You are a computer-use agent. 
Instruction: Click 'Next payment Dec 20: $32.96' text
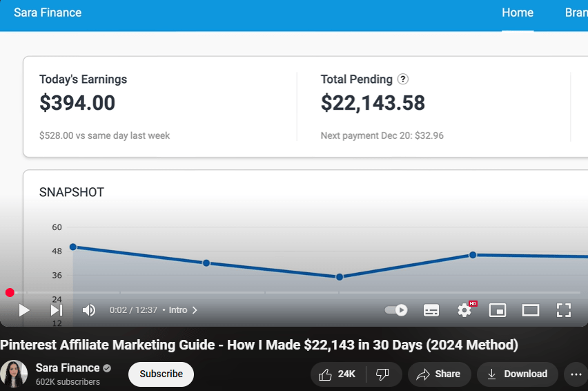[x=382, y=135]
